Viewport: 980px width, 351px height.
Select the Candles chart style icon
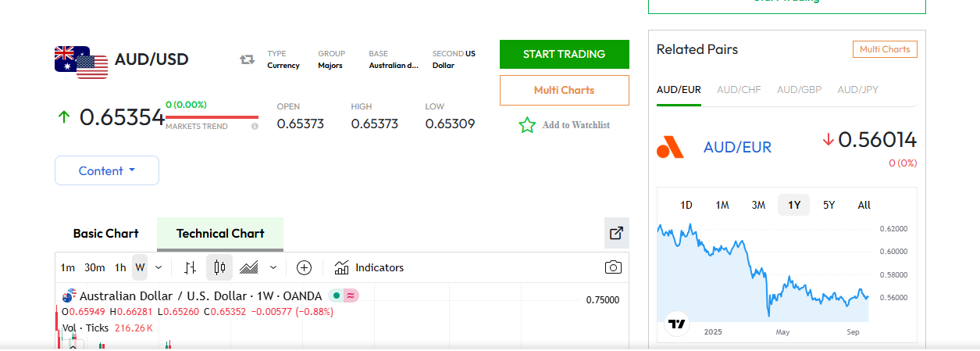219,267
